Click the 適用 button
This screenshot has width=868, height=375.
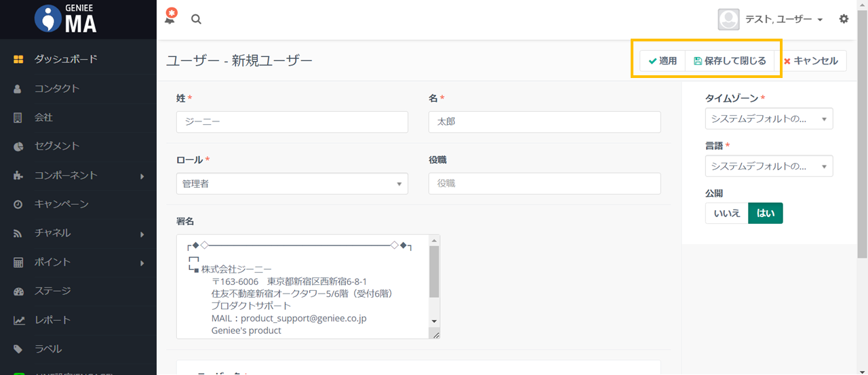click(x=663, y=61)
